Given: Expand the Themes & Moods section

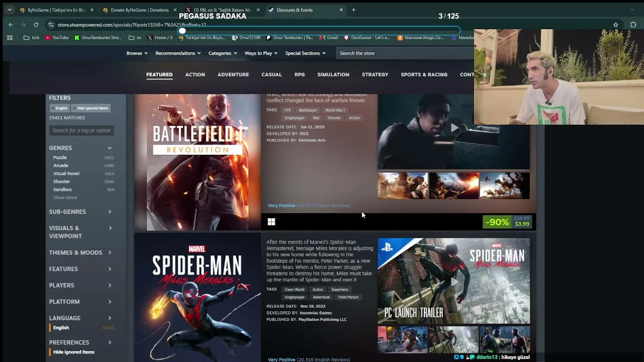Looking at the screenshot, I should (80, 252).
